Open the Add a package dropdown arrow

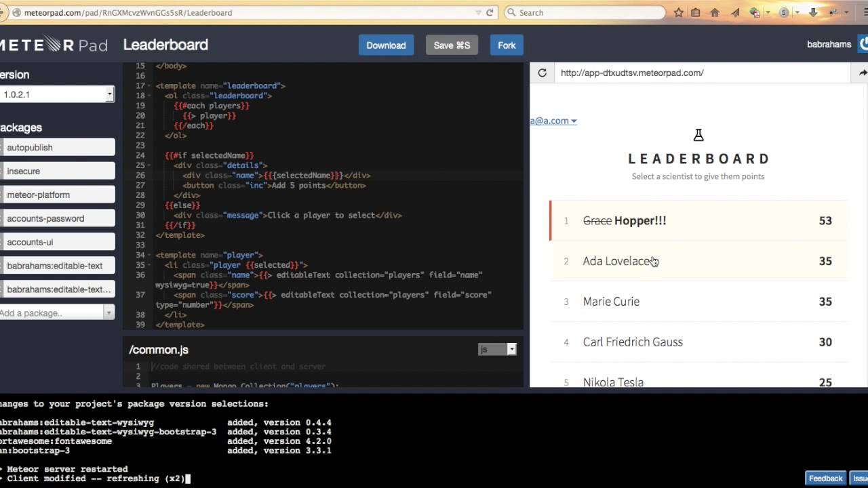[x=108, y=312]
